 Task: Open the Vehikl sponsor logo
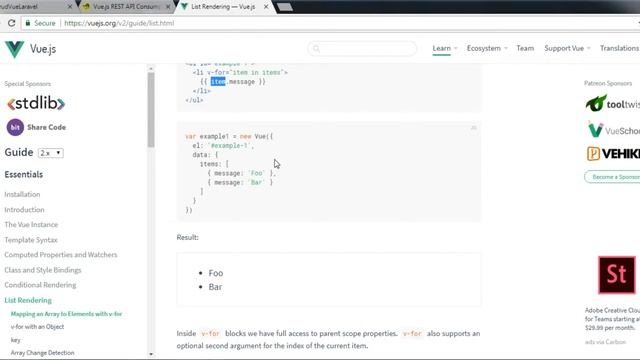(x=613, y=154)
